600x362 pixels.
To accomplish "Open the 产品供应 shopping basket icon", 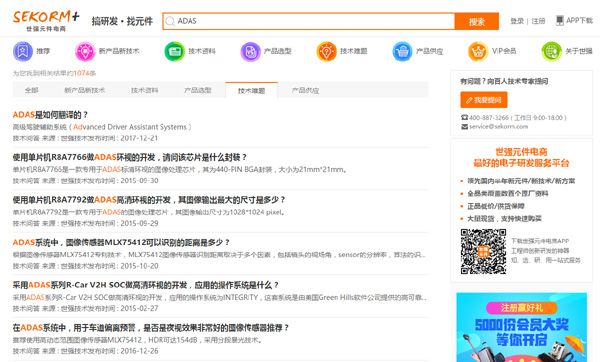I will (x=403, y=51).
